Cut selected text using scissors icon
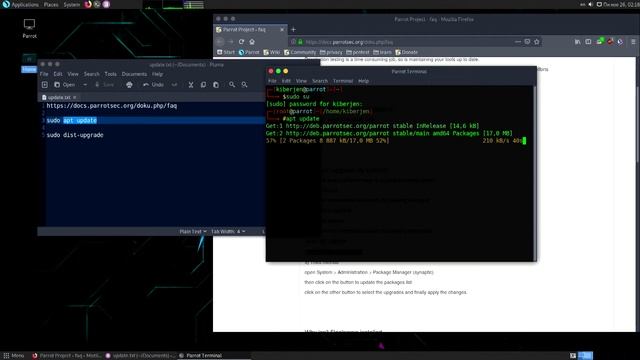This screenshot has width=640, height=360. coord(191,84)
